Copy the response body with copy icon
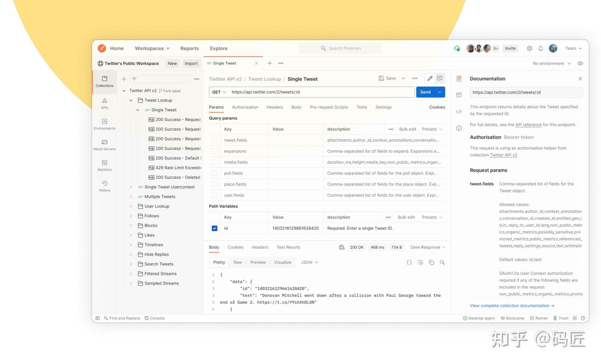Screen dimensions: 601x364 click(431, 262)
